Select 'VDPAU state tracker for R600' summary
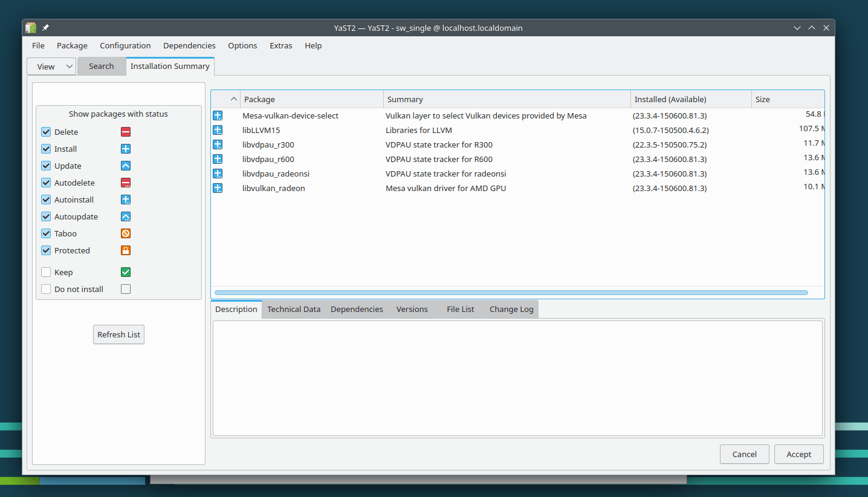This screenshot has width=868, height=497. tap(439, 159)
